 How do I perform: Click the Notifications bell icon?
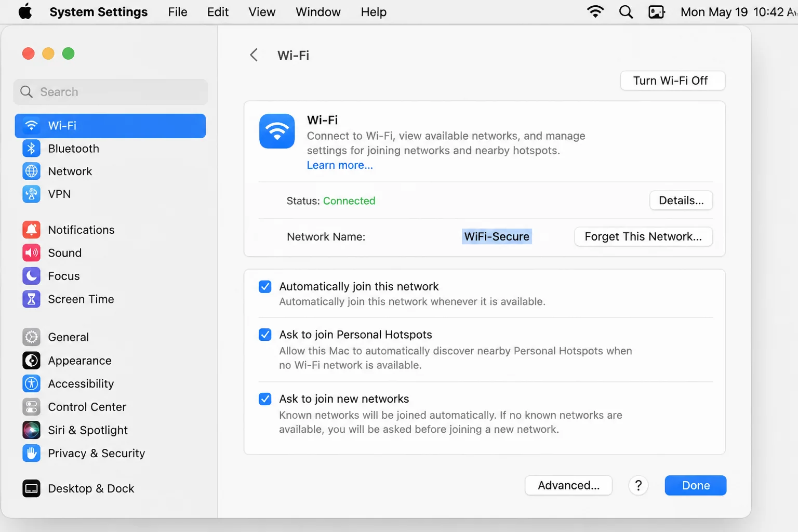coord(32,230)
